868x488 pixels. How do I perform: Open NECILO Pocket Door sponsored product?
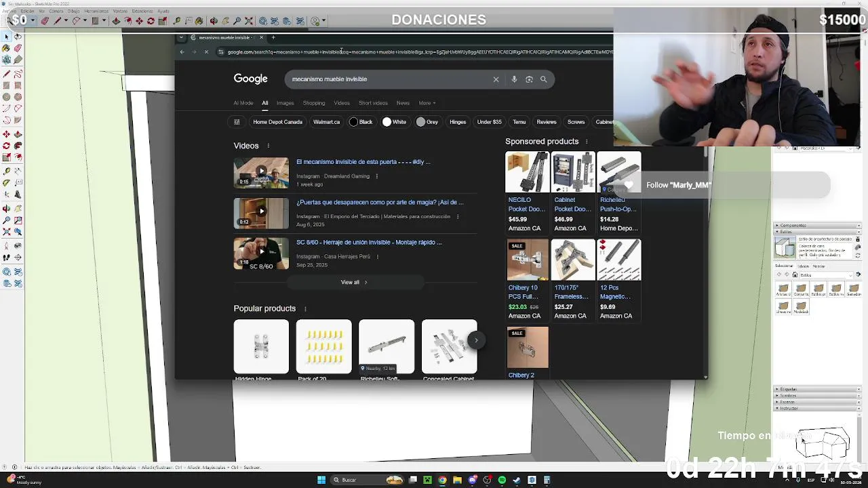(527, 192)
